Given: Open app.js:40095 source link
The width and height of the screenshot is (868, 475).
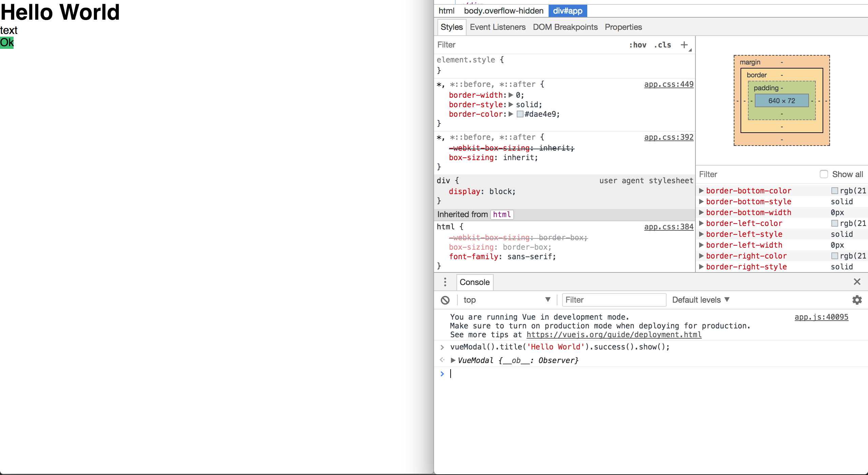Looking at the screenshot, I should click(821, 317).
